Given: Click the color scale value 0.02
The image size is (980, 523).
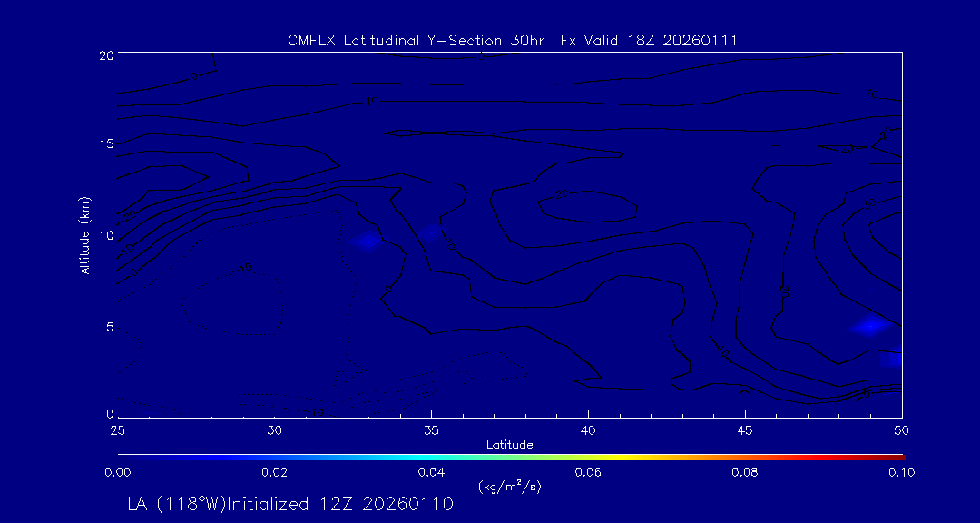Looking at the screenshot, I should pos(274,472).
